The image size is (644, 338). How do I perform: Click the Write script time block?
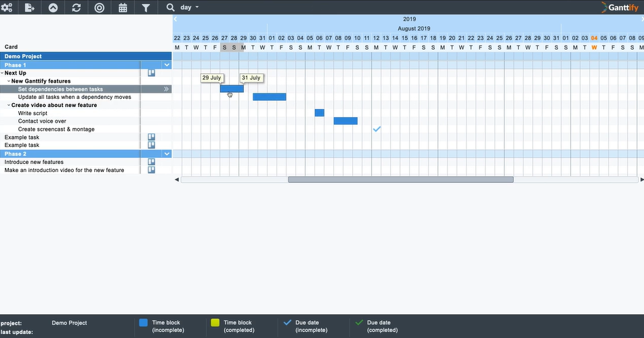coord(320,112)
